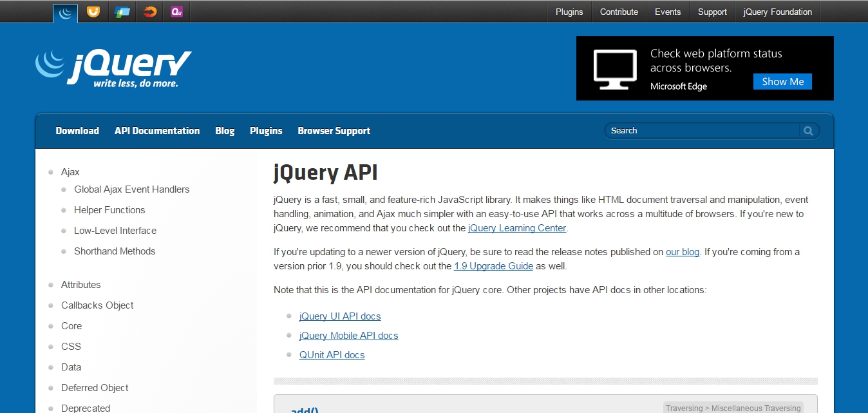Click the search magnifier icon
The height and width of the screenshot is (413, 868).
click(x=808, y=130)
